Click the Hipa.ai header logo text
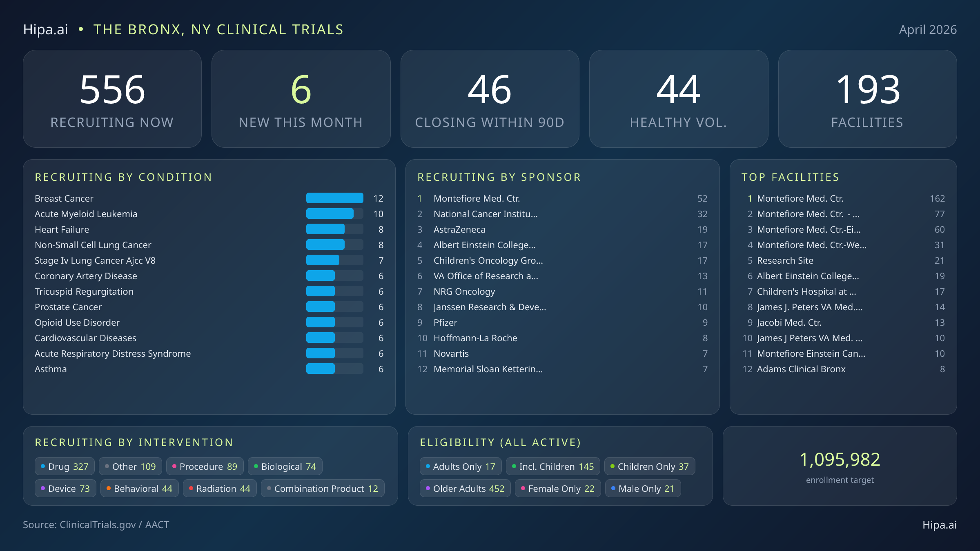980x551 pixels. (x=45, y=29)
